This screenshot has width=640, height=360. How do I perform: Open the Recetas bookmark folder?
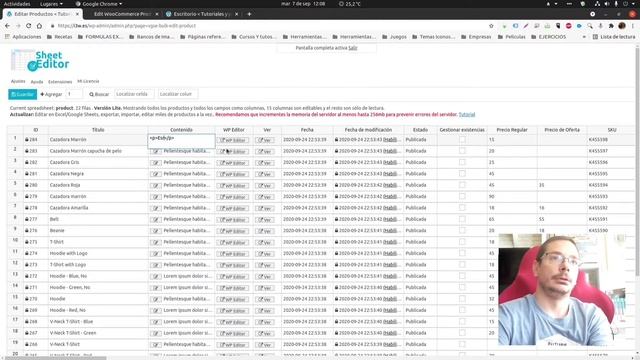point(60,37)
